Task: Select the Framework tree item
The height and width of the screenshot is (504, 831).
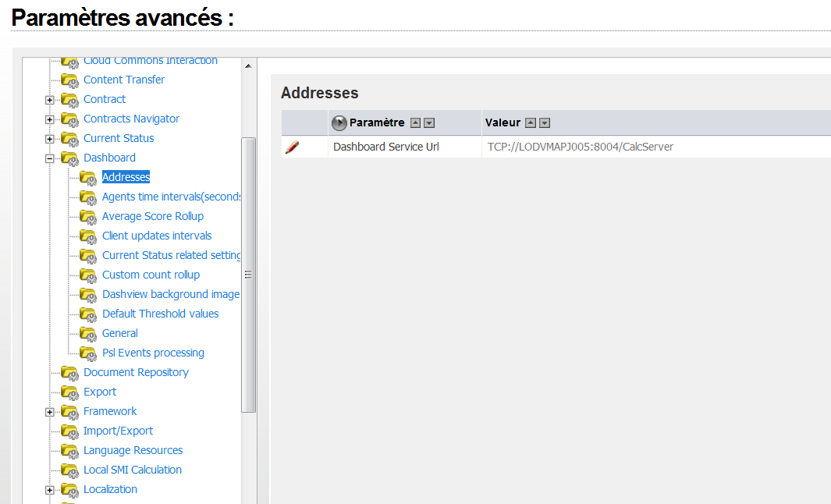Action: (x=110, y=411)
